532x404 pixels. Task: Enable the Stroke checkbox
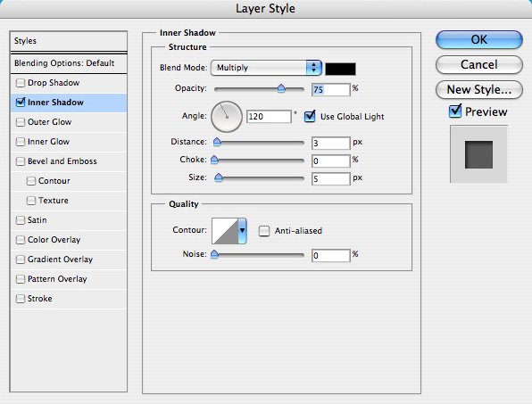[21, 299]
